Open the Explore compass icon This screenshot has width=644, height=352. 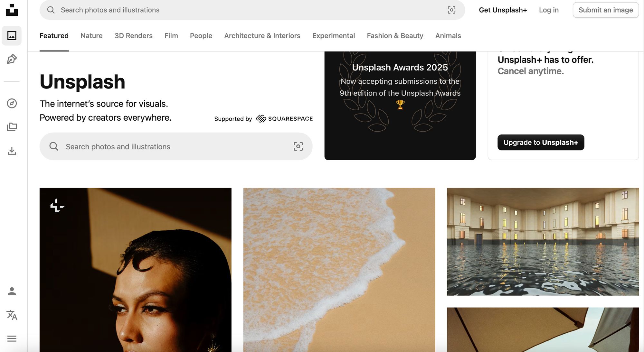pos(12,103)
